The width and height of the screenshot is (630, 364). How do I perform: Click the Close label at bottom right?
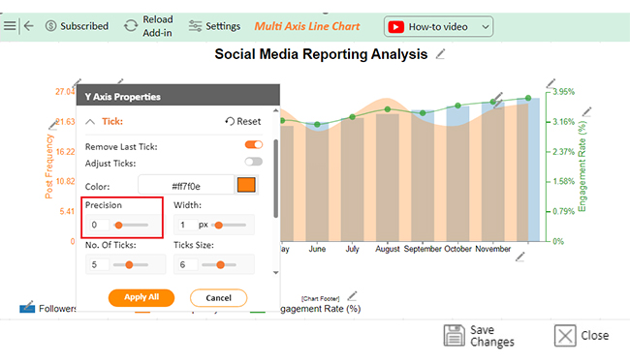595,336
